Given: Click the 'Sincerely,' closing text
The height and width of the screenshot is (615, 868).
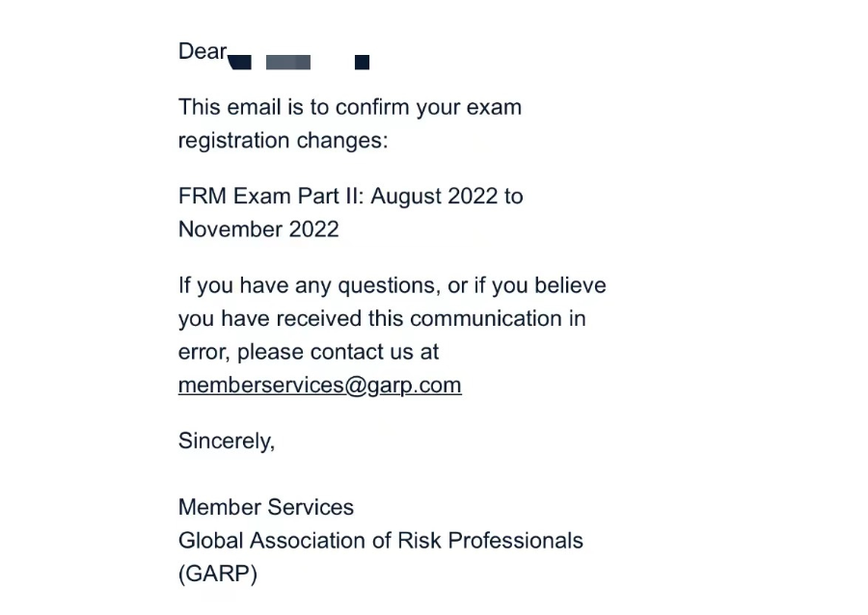Looking at the screenshot, I should point(227,441).
